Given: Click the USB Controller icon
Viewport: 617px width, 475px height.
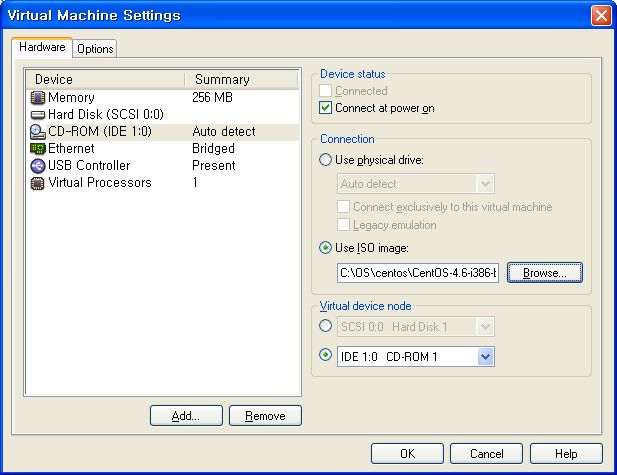Looking at the screenshot, I should [x=38, y=166].
